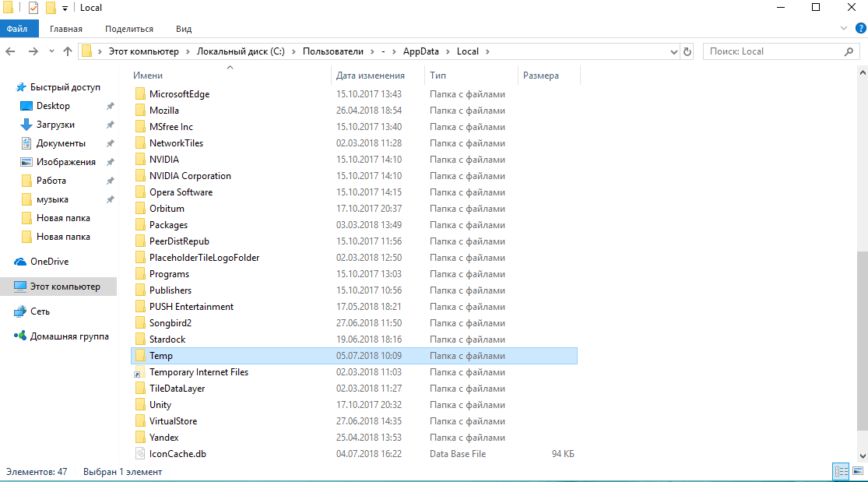Expand the ribbon with the chevron

click(844, 28)
